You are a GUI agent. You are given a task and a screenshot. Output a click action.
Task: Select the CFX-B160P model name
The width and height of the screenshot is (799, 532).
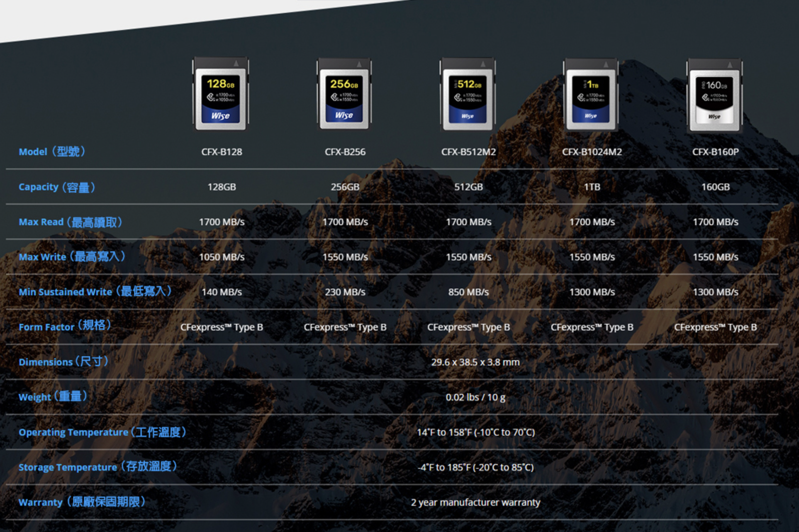click(715, 152)
